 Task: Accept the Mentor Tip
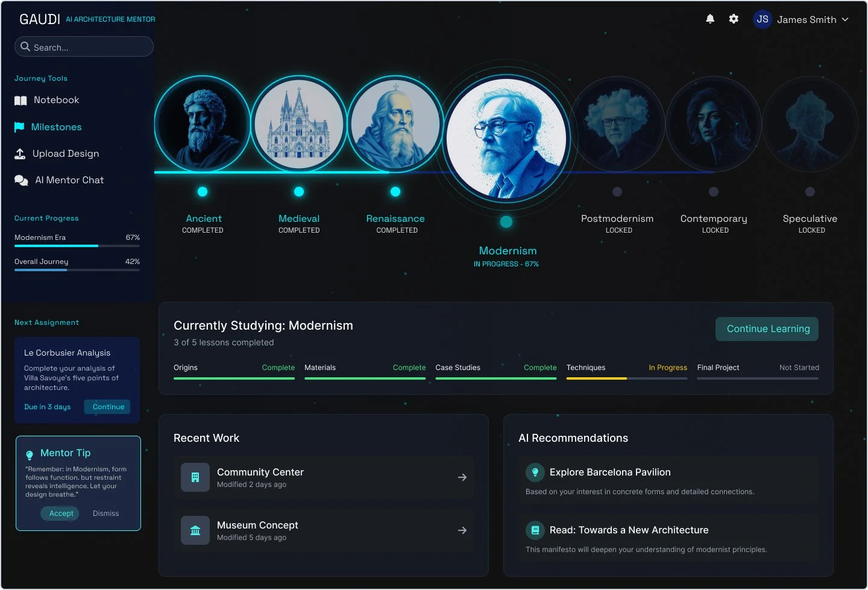pos(61,513)
